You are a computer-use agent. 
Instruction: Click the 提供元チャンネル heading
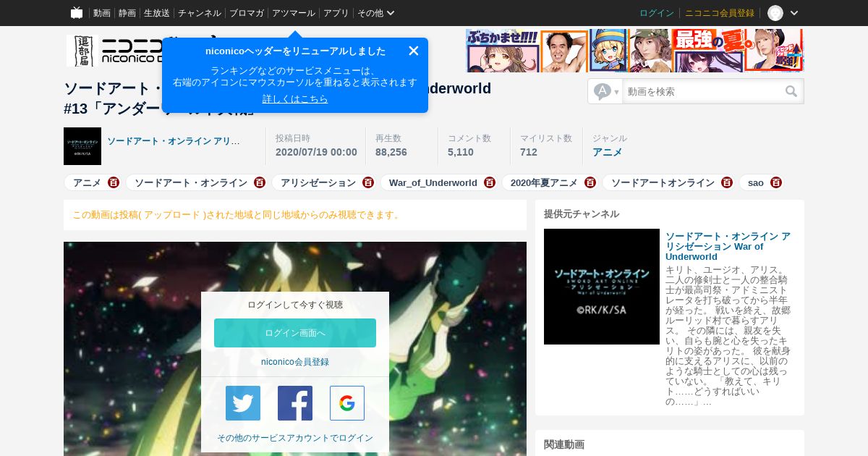tap(582, 214)
